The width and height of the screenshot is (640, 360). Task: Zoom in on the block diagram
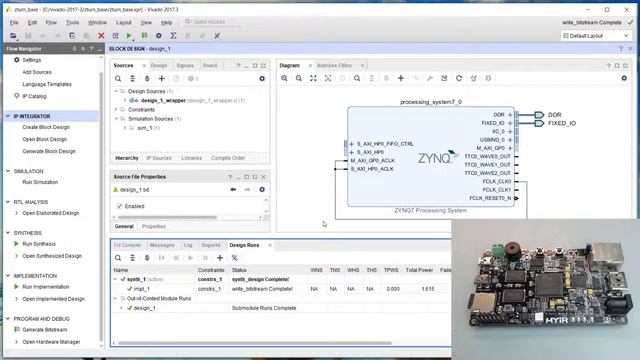click(284, 78)
